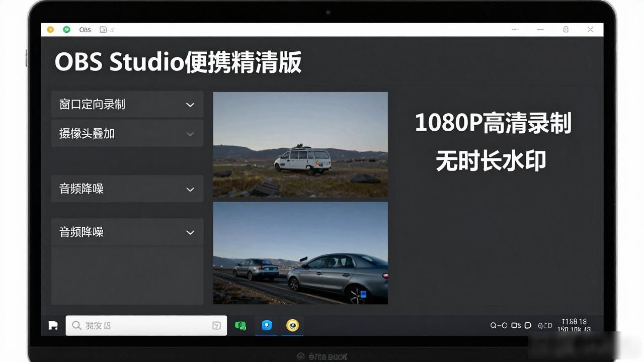Click the square arrow icon beside OBS
Image resolution: width=644 pixels, height=362 pixels.
[x=103, y=30]
